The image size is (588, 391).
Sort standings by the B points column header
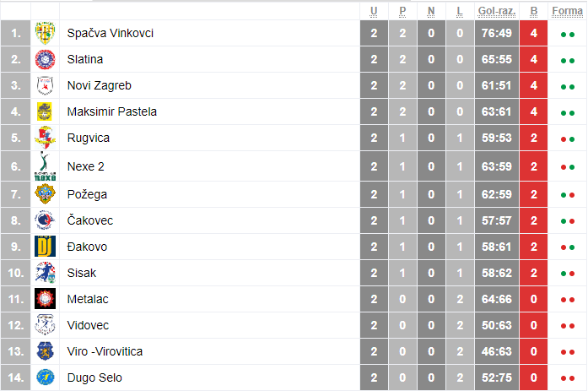coord(533,11)
